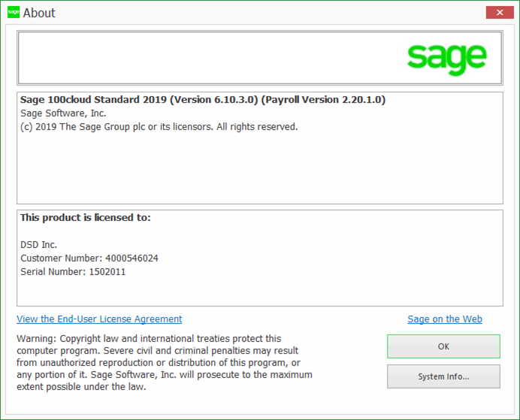520x420 pixels.
Task: Click the Sage Software, Inc. text
Action: pos(63,113)
